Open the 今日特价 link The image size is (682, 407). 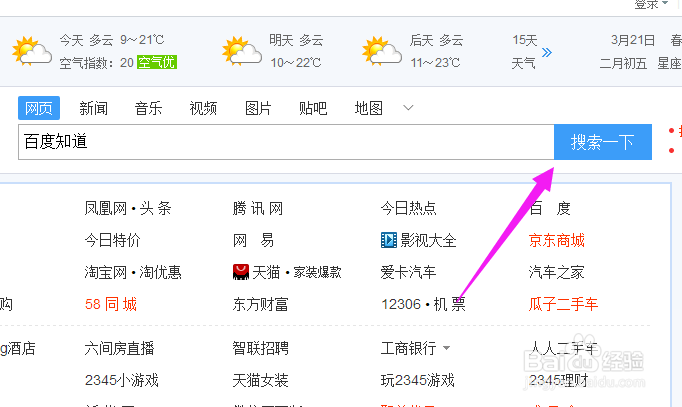[x=113, y=240]
